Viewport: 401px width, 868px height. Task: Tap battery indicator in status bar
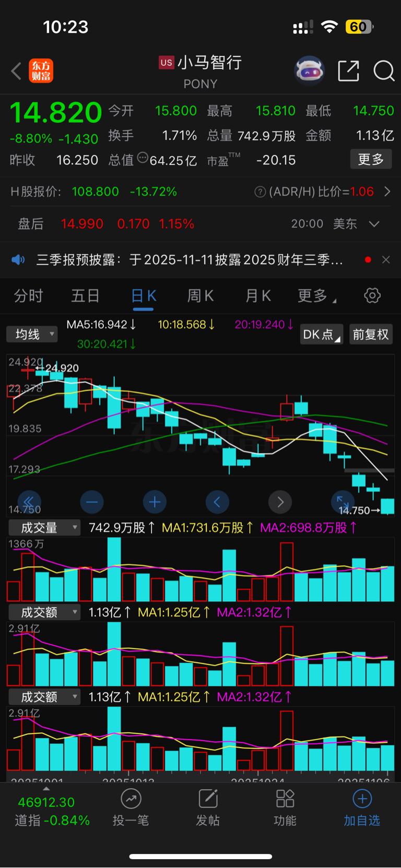tap(359, 27)
